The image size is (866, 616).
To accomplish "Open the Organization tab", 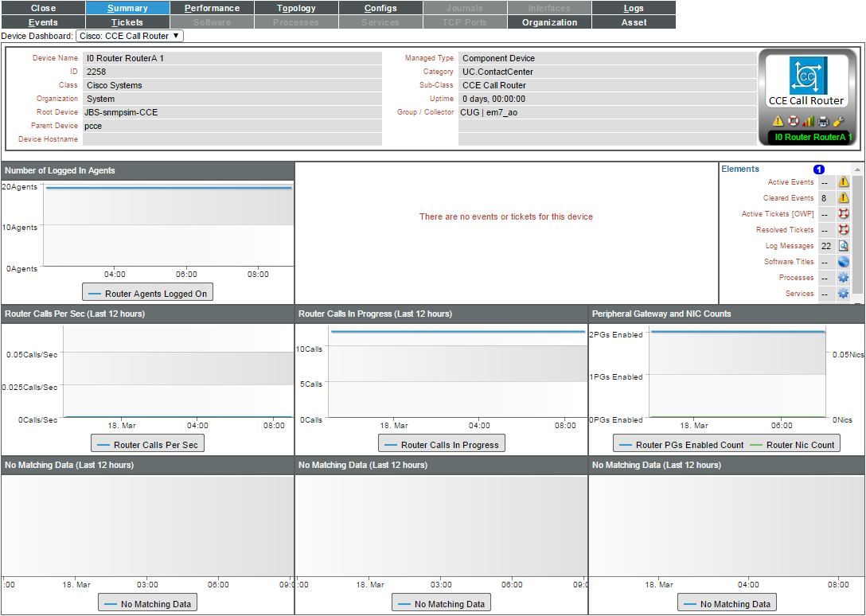I will click(x=549, y=22).
